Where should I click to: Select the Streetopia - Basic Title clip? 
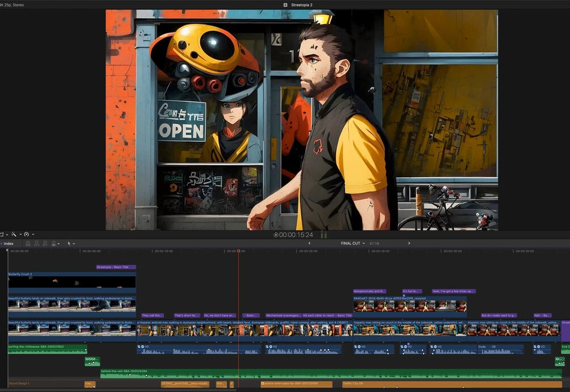coord(116,267)
